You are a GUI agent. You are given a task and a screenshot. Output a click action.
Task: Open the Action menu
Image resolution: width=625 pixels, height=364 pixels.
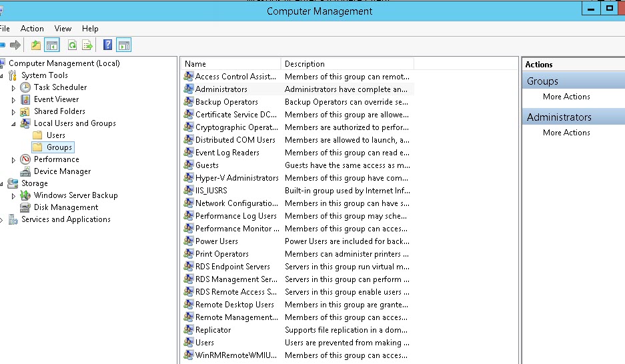[x=32, y=29]
